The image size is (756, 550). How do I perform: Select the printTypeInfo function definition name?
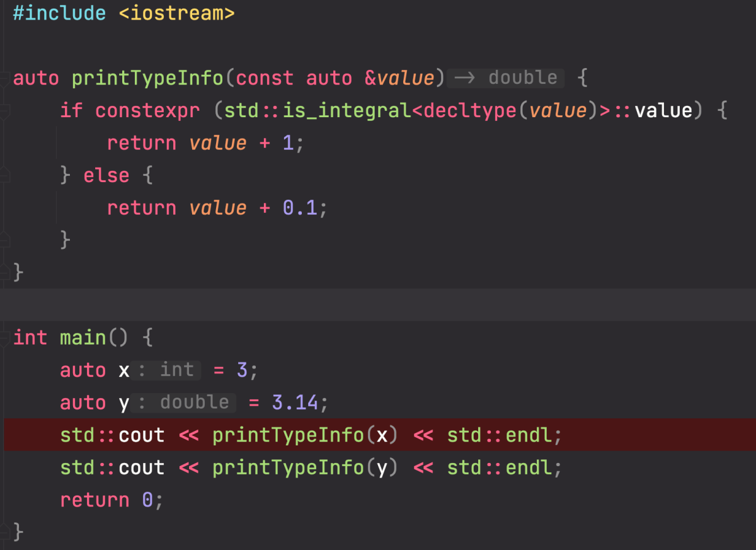point(147,78)
